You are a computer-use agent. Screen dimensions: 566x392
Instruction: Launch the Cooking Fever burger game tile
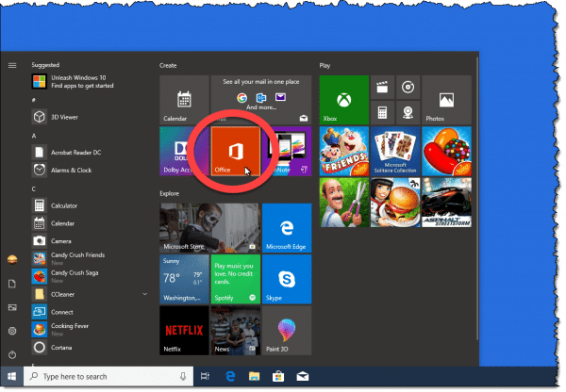(395, 203)
